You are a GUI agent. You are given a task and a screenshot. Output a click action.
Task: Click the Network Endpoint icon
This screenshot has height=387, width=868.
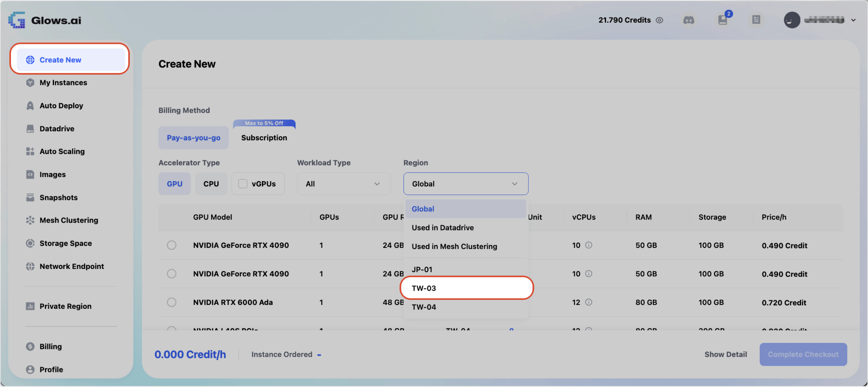pyautogui.click(x=30, y=266)
